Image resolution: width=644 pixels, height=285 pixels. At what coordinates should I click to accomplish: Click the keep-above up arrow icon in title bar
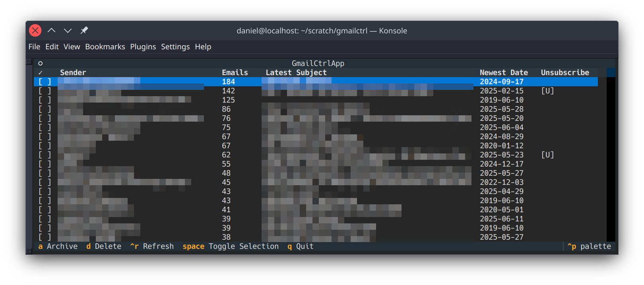[x=52, y=30]
